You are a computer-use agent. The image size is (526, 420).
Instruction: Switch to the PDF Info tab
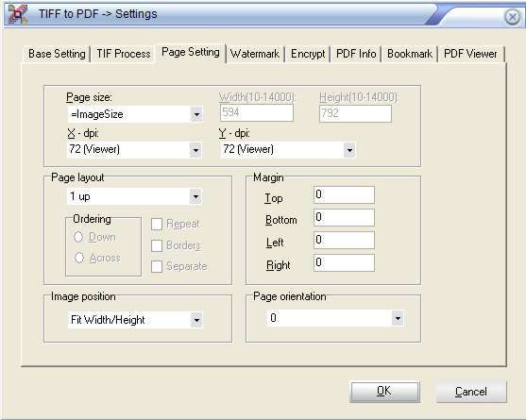pos(356,54)
